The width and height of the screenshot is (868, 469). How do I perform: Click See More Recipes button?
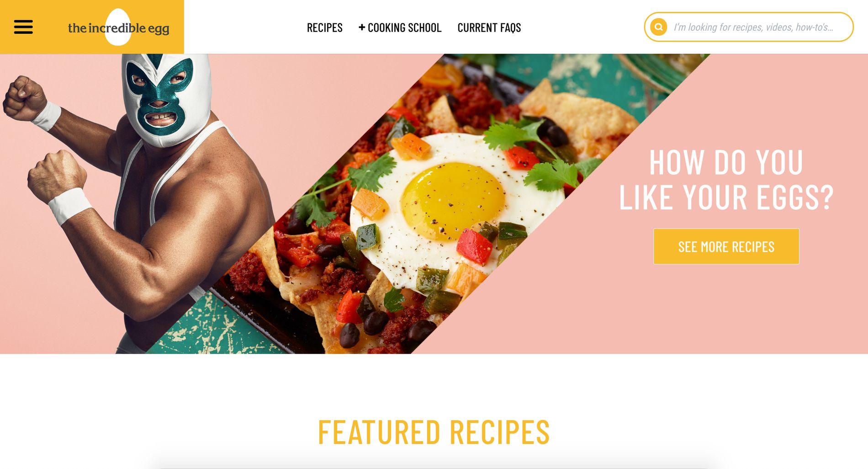pyautogui.click(x=726, y=246)
